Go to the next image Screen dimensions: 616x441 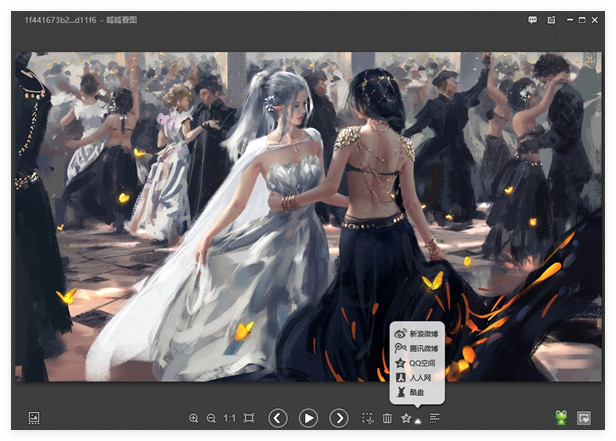coord(339,418)
